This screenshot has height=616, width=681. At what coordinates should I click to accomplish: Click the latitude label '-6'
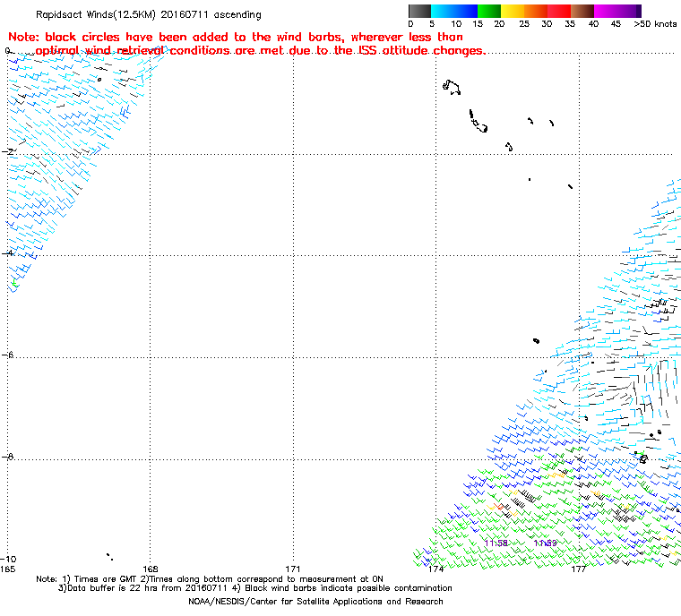pos(7,355)
